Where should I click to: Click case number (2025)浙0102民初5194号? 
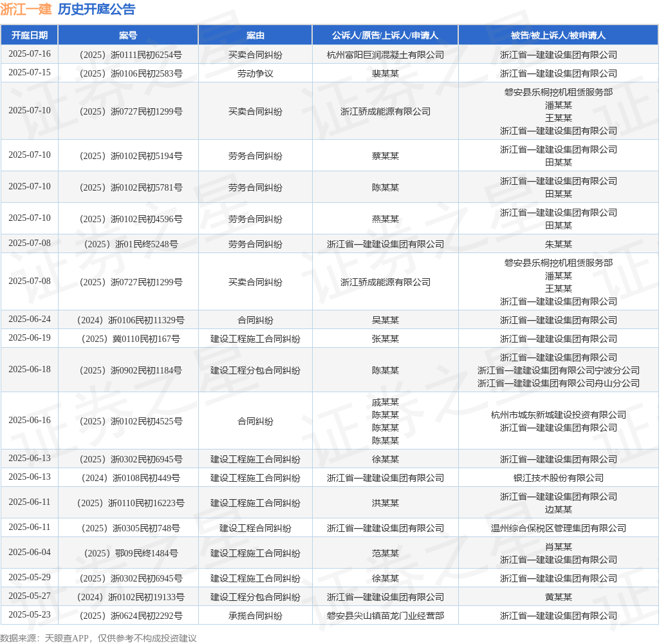click(x=131, y=156)
